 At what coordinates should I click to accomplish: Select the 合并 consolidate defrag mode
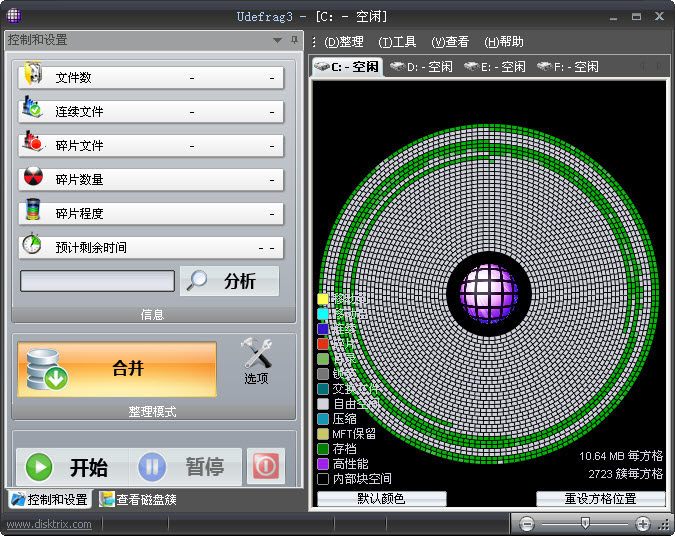pos(117,368)
